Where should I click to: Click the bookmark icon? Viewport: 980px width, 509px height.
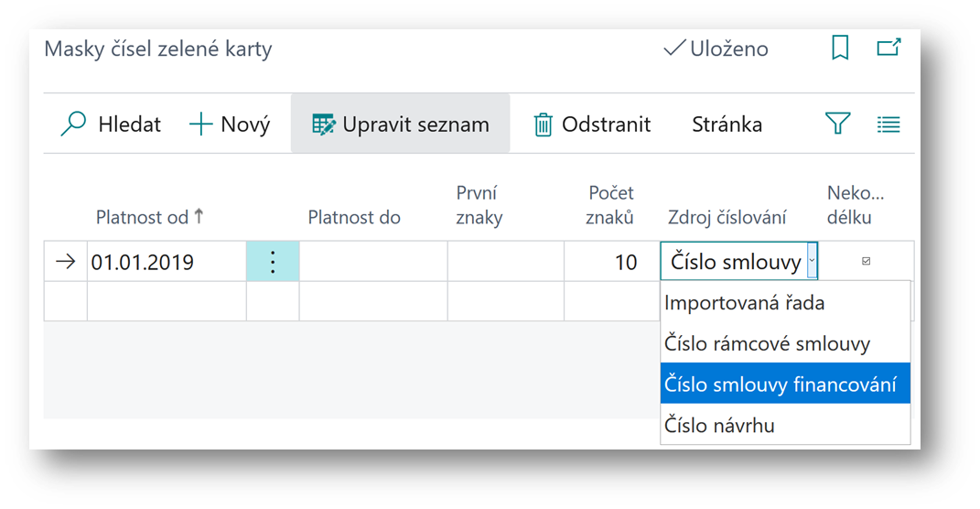840,49
